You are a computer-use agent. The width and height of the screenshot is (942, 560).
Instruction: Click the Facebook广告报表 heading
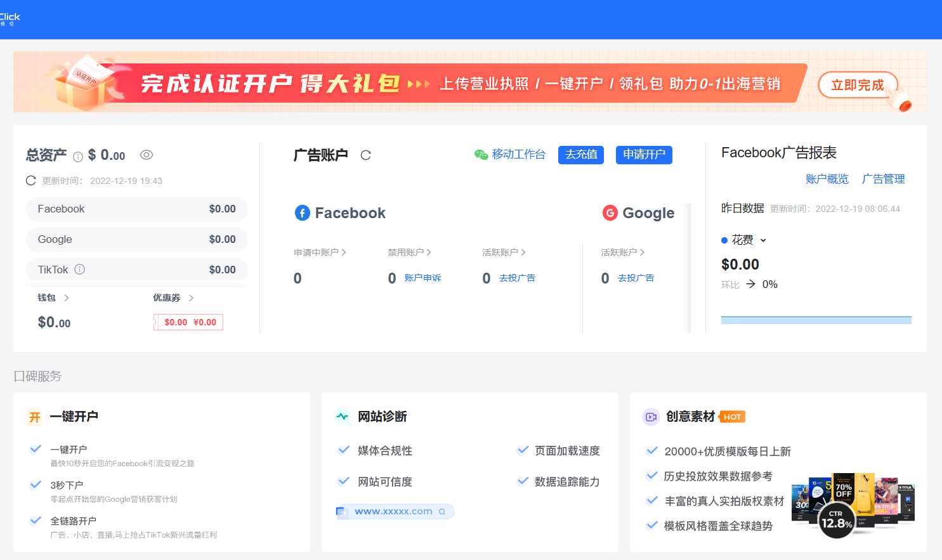click(x=779, y=153)
